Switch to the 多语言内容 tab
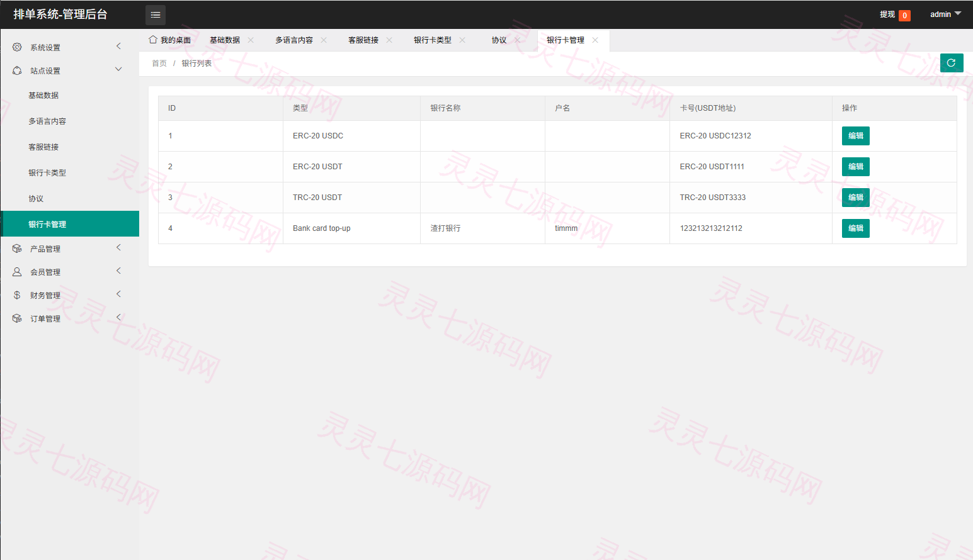The height and width of the screenshot is (560, 973). 294,40
